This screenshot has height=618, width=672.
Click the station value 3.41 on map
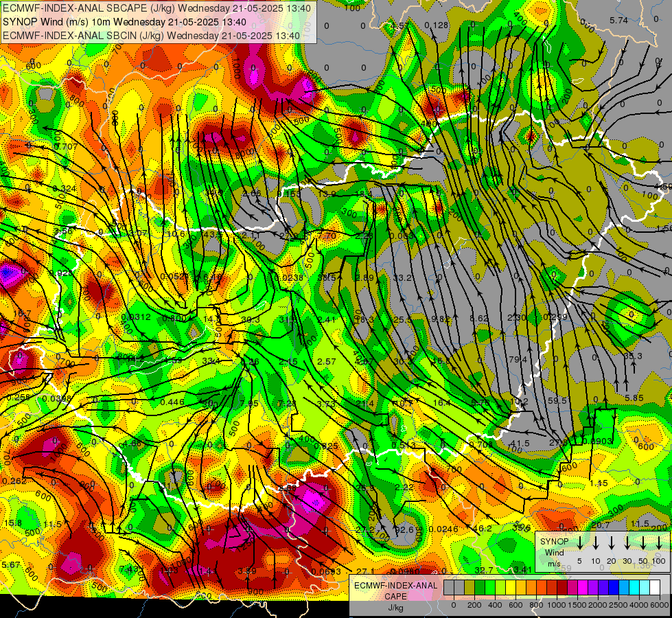522,569
